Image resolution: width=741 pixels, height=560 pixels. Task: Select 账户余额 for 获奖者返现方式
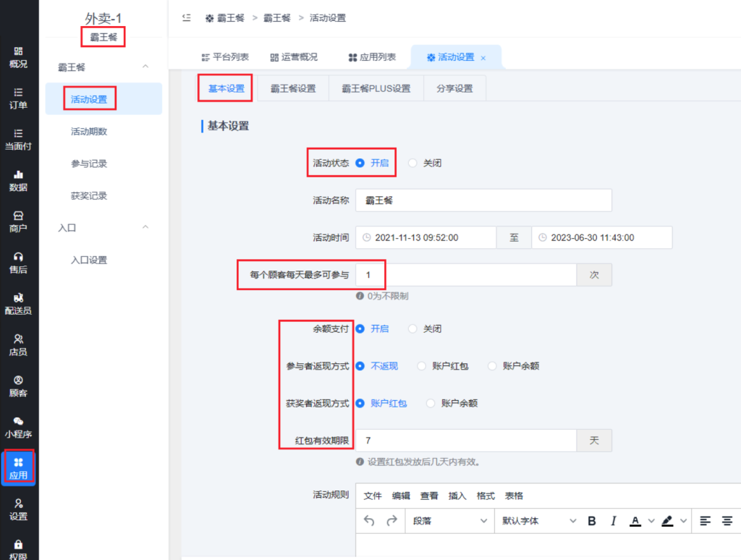point(432,404)
